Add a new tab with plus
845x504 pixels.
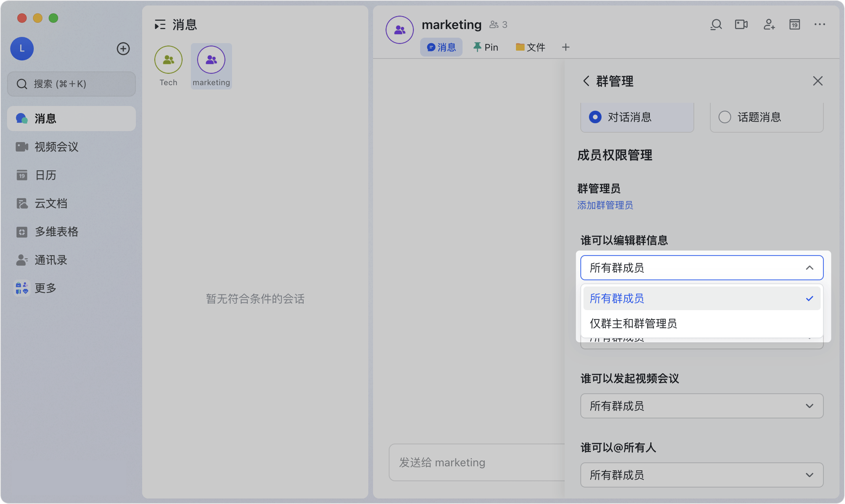click(x=566, y=47)
